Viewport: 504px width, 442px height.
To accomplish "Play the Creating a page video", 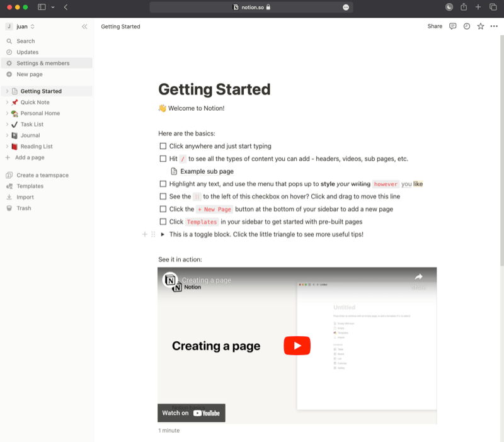I will click(297, 346).
